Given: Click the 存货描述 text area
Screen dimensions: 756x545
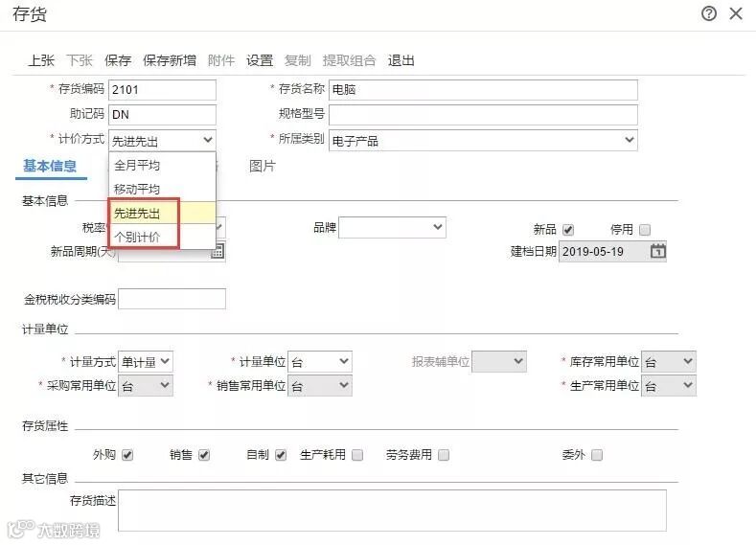Looking at the screenshot, I should pos(392,511).
